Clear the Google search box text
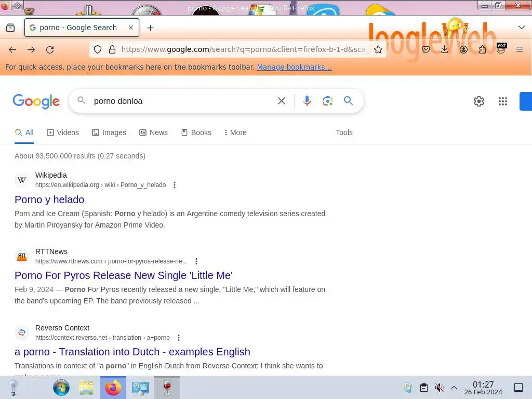Viewport: 532px width, 399px height. 281,101
